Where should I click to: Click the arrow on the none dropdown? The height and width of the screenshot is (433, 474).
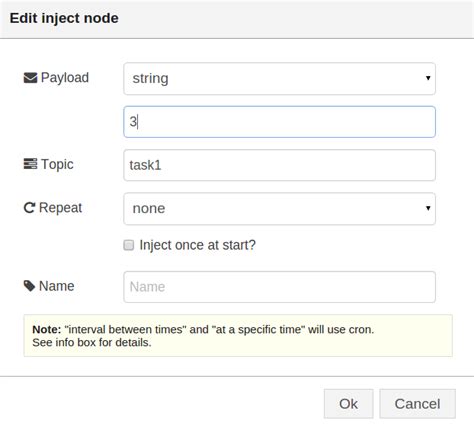(x=428, y=208)
